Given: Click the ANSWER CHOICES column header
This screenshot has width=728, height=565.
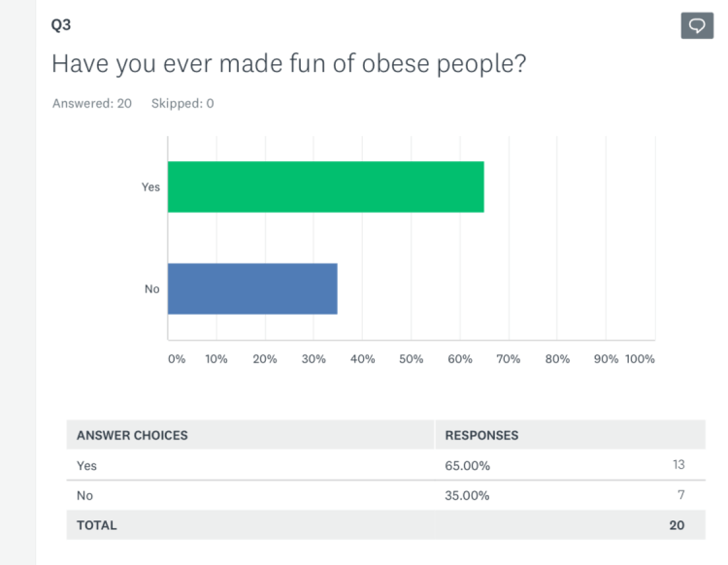Looking at the screenshot, I should [132, 436].
